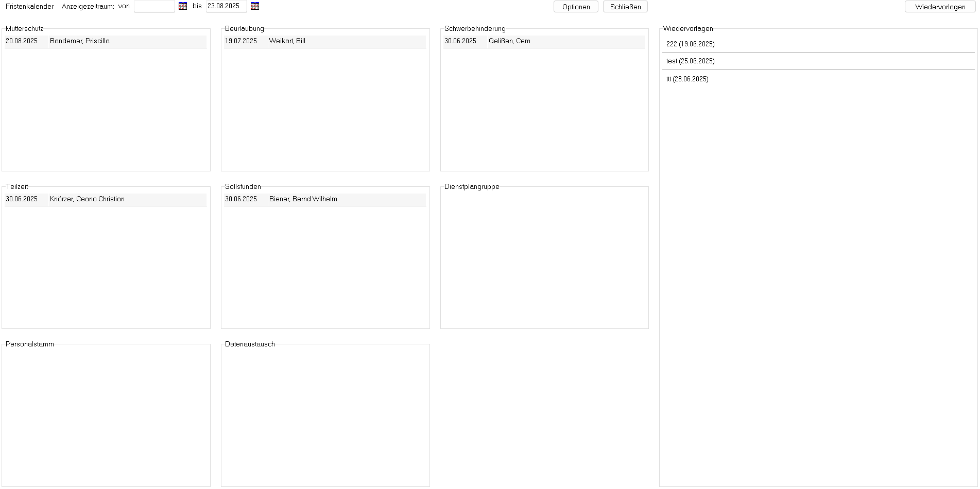Open the 'ttt (28.06.2025)' Wiedervorlage item
The width and height of the screenshot is (980, 489).
687,79
